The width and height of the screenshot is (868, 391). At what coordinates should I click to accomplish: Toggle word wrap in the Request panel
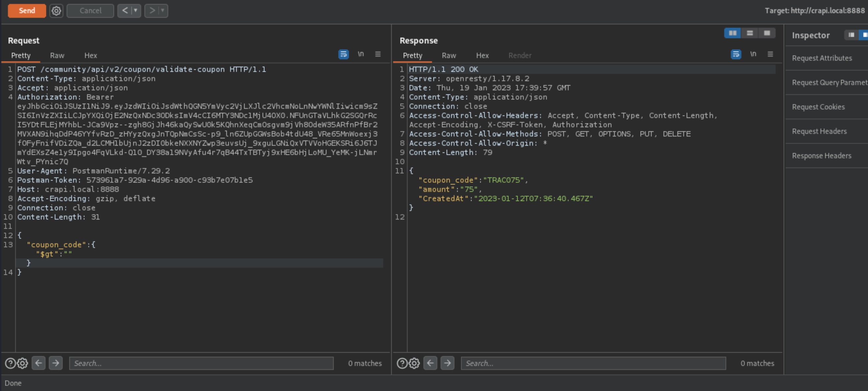coord(343,54)
